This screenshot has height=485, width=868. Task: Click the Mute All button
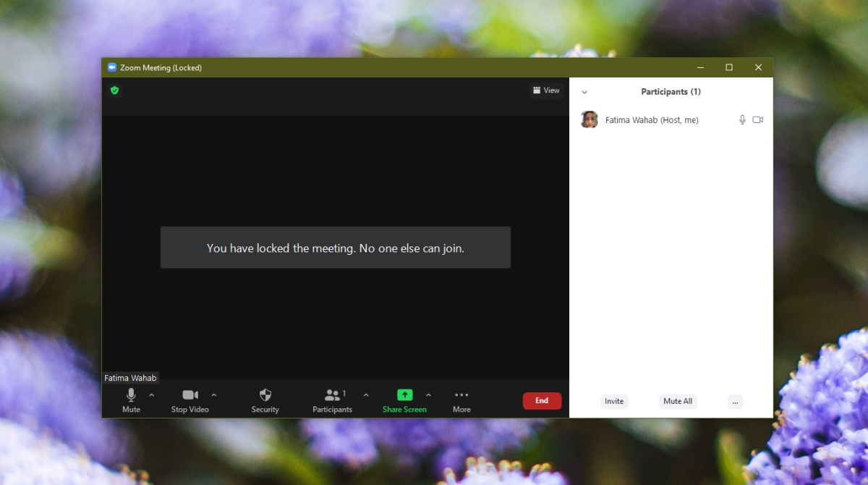click(x=678, y=401)
